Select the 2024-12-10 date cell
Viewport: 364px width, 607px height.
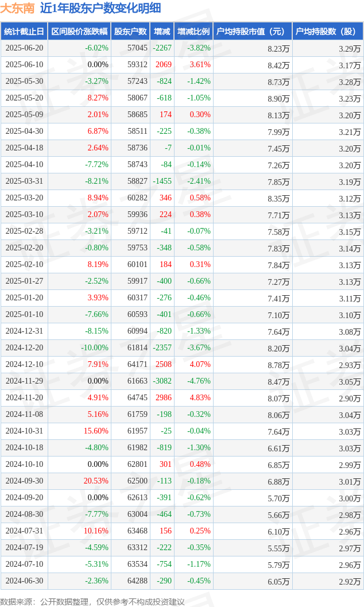point(24,364)
